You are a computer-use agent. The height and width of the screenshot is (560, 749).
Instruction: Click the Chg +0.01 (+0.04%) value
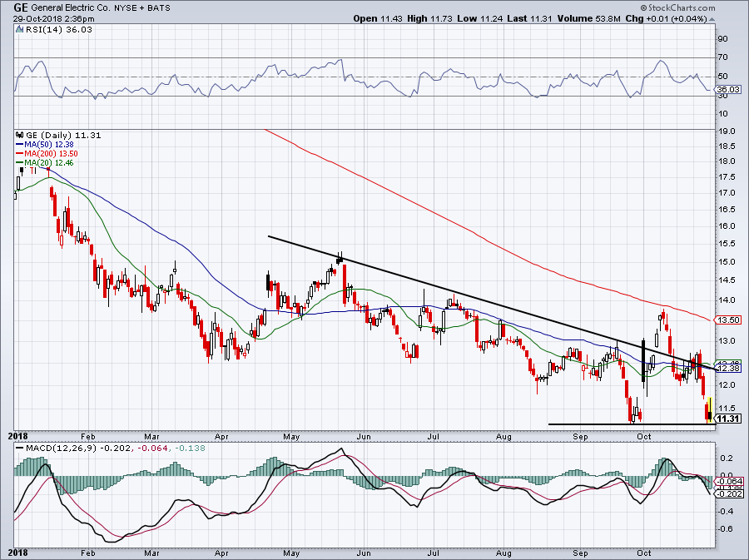point(666,18)
